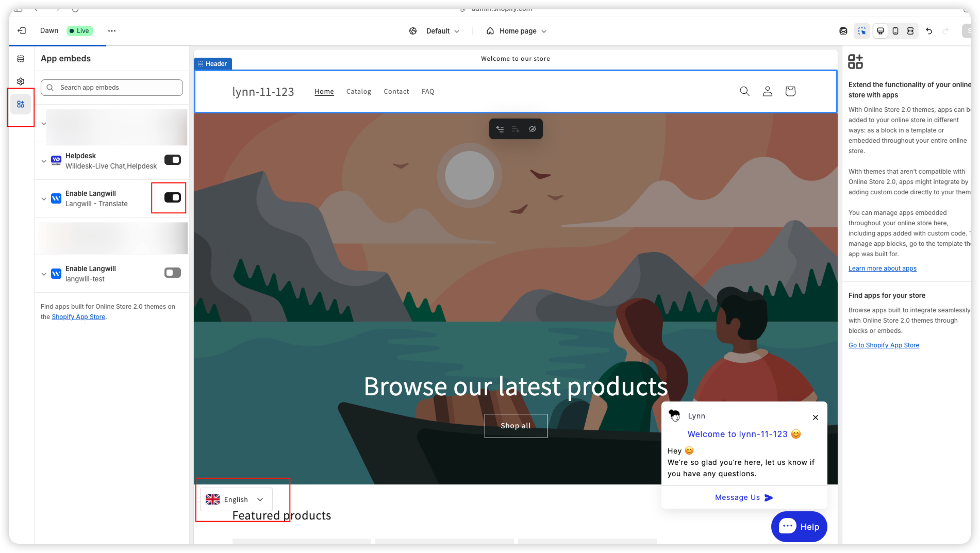980x553 pixels.
Task: Open the Home link in the store navigation
Action: click(324, 91)
